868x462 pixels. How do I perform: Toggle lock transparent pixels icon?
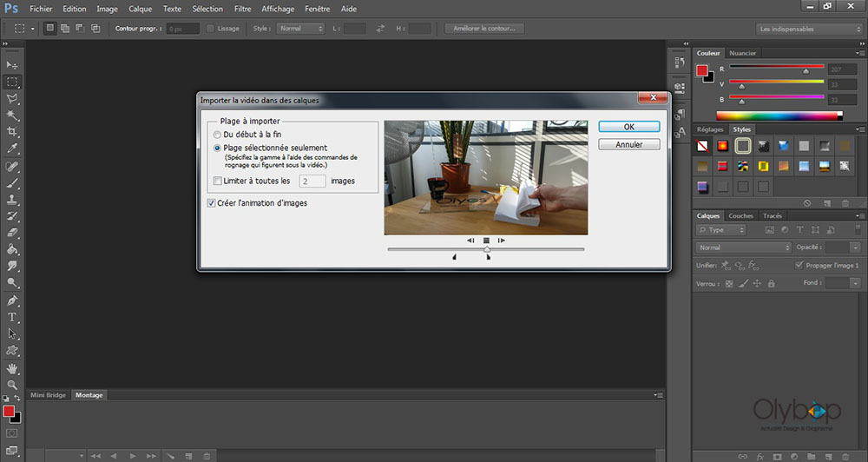[729, 284]
